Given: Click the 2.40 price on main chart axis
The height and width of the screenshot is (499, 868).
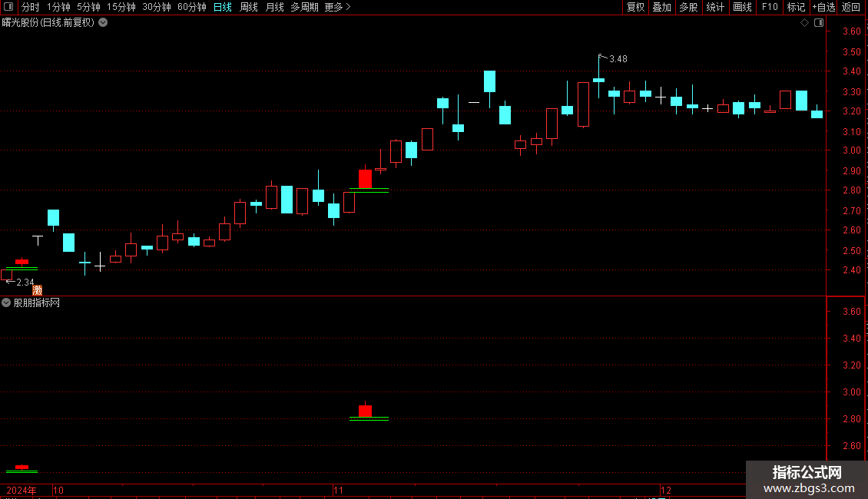Looking at the screenshot, I should 851,270.
